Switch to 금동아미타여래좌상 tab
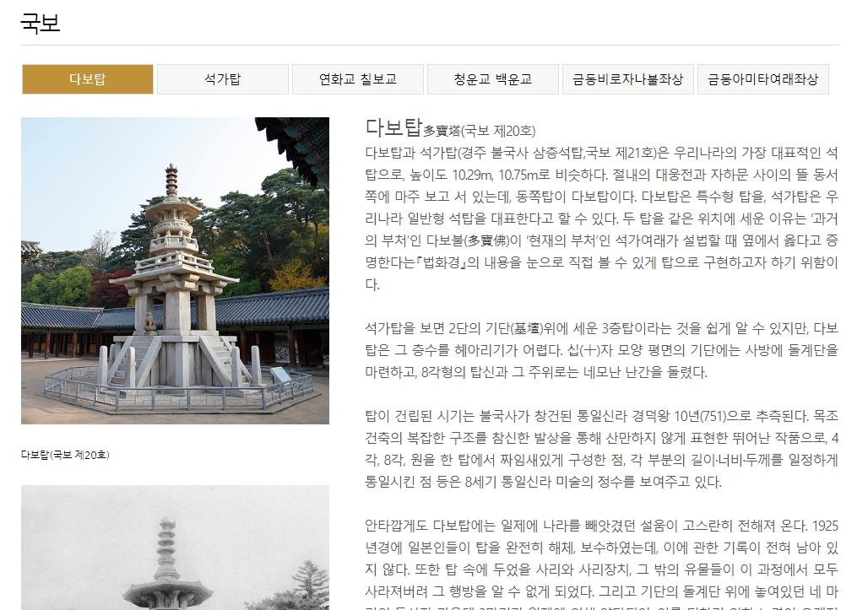 coord(762,79)
